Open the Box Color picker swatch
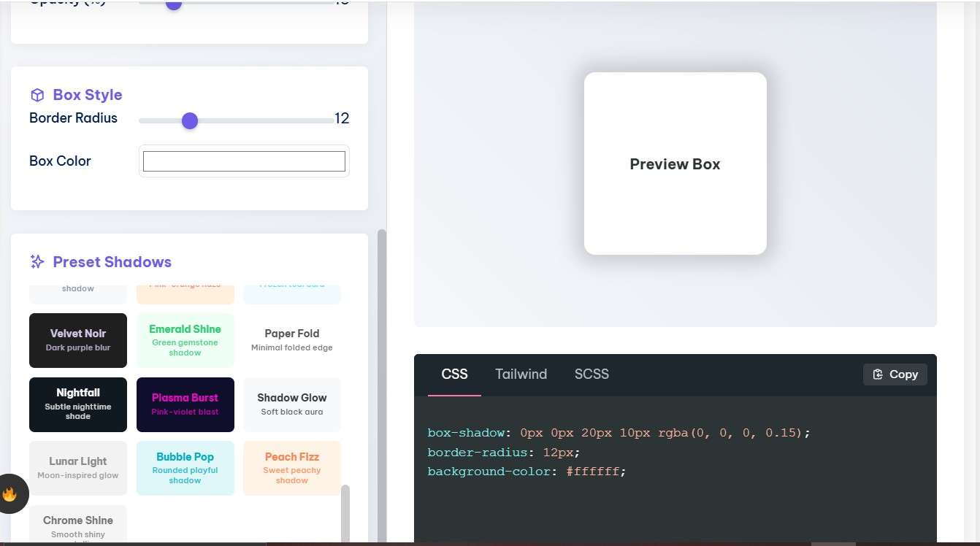 (x=244, y=161)
